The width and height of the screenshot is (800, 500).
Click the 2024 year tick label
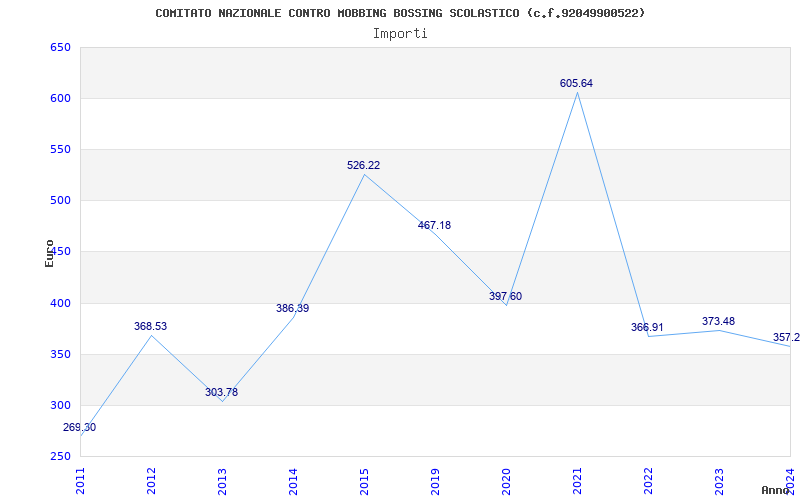click(790, 481)
